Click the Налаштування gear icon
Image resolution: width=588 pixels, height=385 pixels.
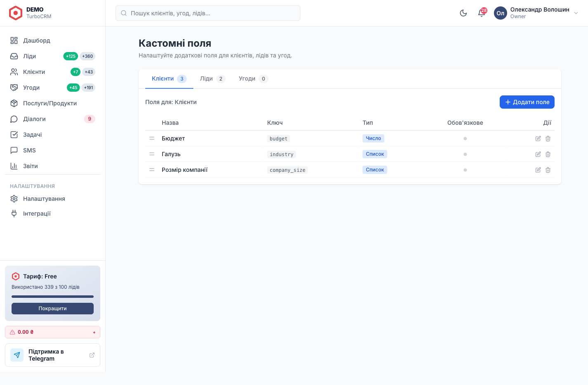pos(14,199)
